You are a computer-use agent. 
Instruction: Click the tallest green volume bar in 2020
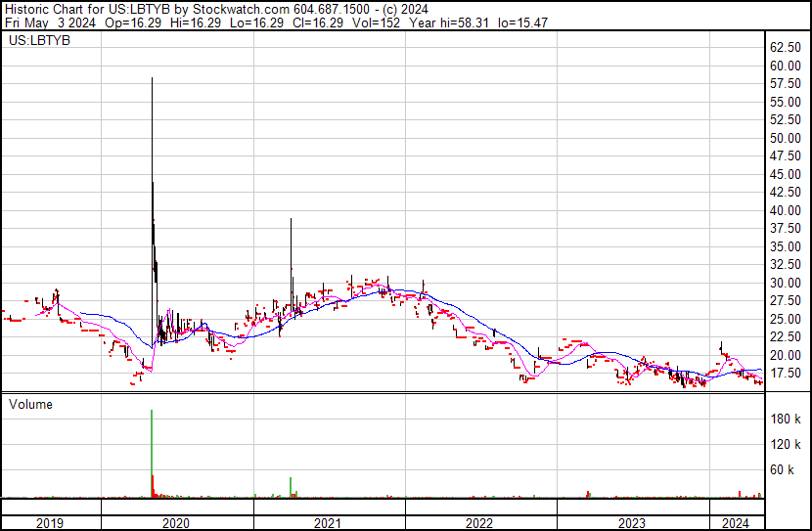pos(152,450)
